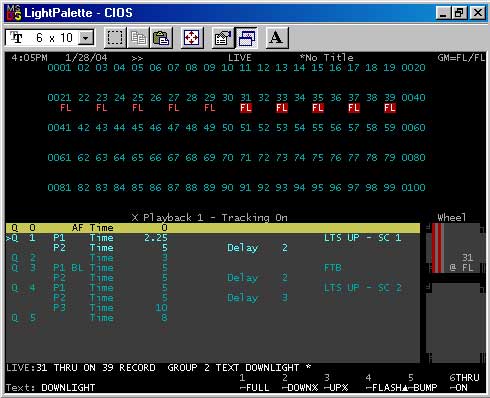Click the Full screen toolbar icon

coord(192,38)
